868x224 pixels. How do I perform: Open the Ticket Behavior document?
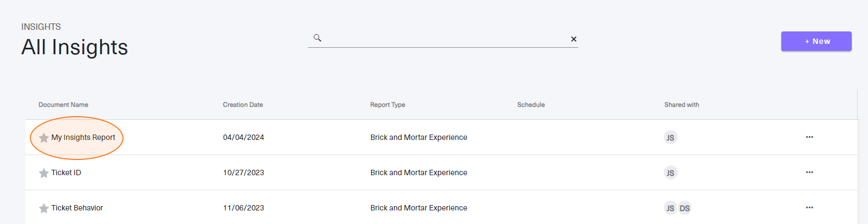point(77,208)
